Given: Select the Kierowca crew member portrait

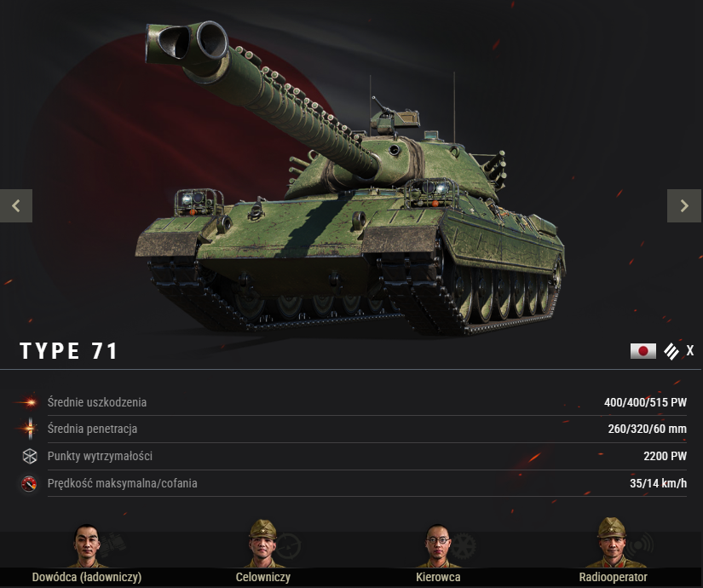Looking at the screenshot, I should [438, 546].
